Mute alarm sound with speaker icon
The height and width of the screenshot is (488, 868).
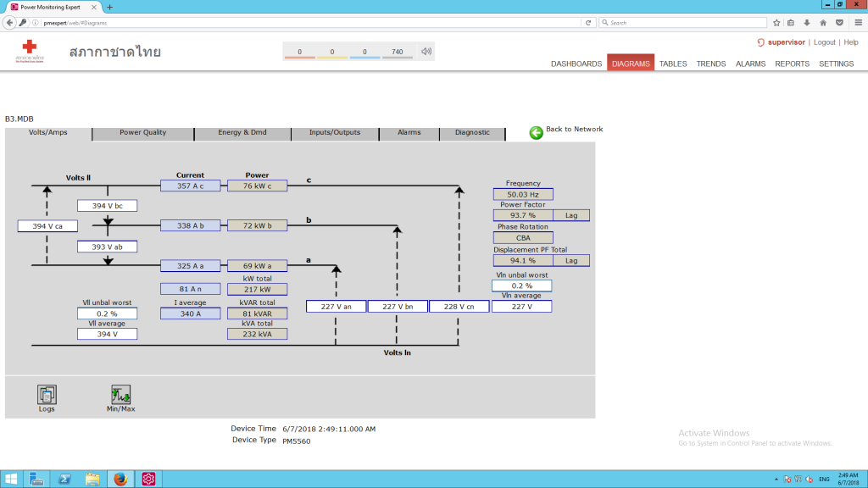point(426,52)
